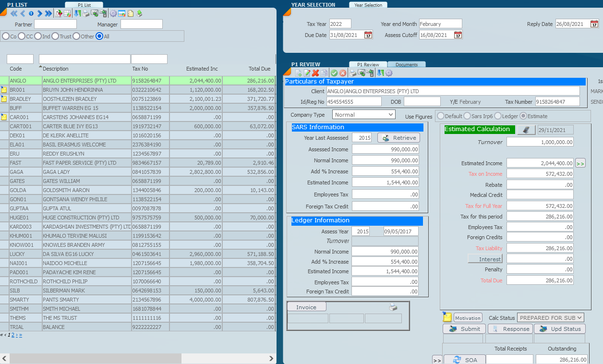Viewport: 603px width, 364px height.
Task: Click the red X delete icon in P1 Review
Action: point(315,73)
